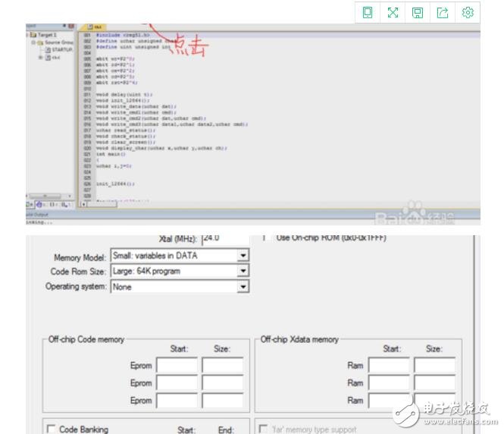Expand the Code Rom Size dropdown

[x=243, y=272]
